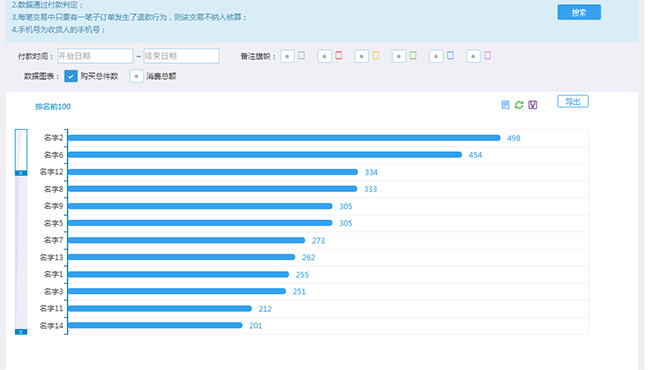This screenshot has width=650, height=370.
Task: Click the axis label 名字12
Action: click(x=51, y=172)
